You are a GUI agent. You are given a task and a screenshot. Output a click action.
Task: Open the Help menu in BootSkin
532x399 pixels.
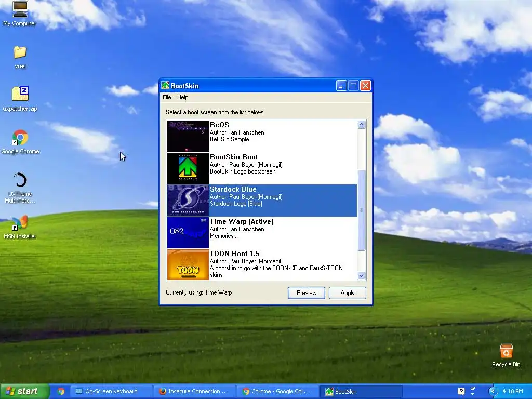coord(182,97)
